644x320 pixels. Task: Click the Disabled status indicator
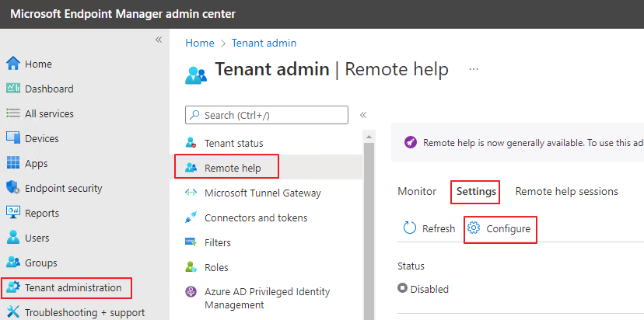coord(423,289)
